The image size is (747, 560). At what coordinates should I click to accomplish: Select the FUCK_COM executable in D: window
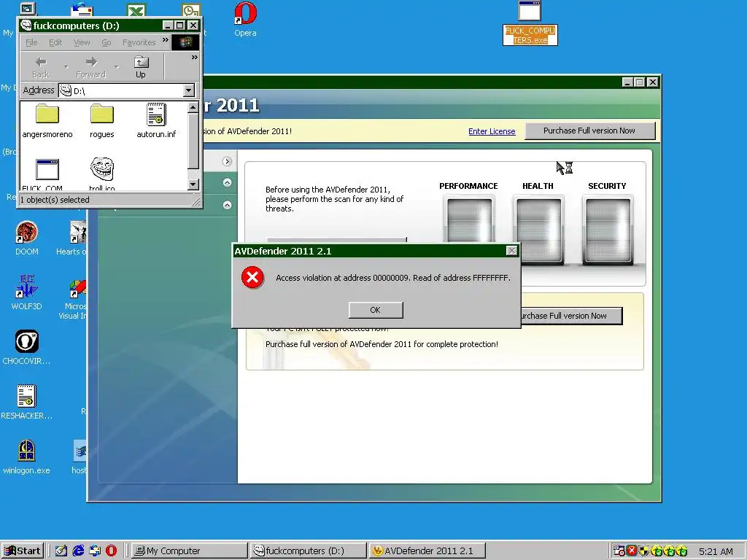pyautogui.click(x=47, y=174)
